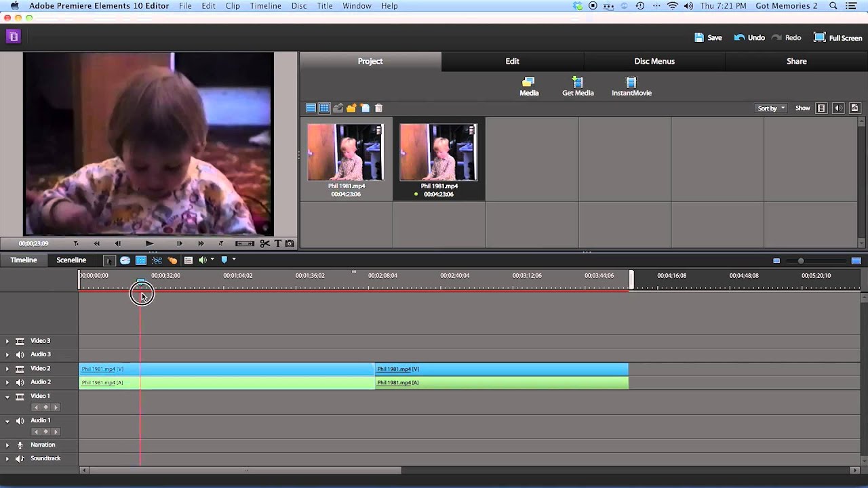Screen dimensions: 868x488
Task: Open the Timeline menu in menu bar
Action: pos(265,5)
